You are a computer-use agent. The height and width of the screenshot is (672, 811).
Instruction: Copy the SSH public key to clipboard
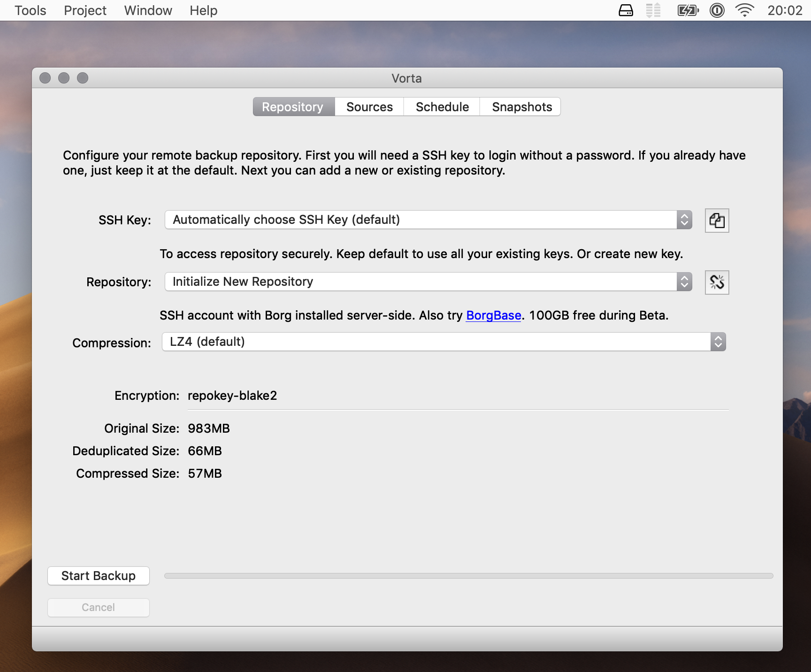pos(717,221)
